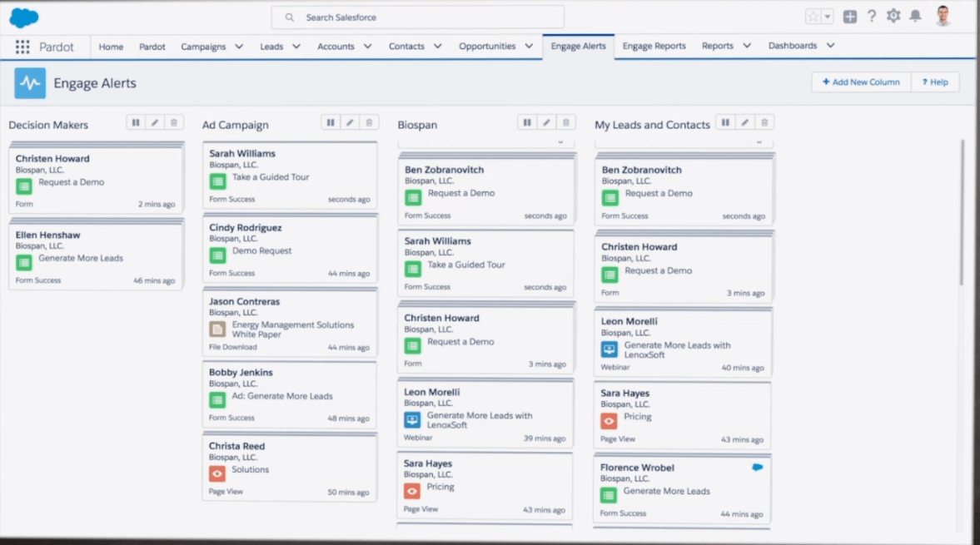The image size is (980, 545).
Task: Click form icon on Bobby Jenkins card
Action: [x=216, y=400]
